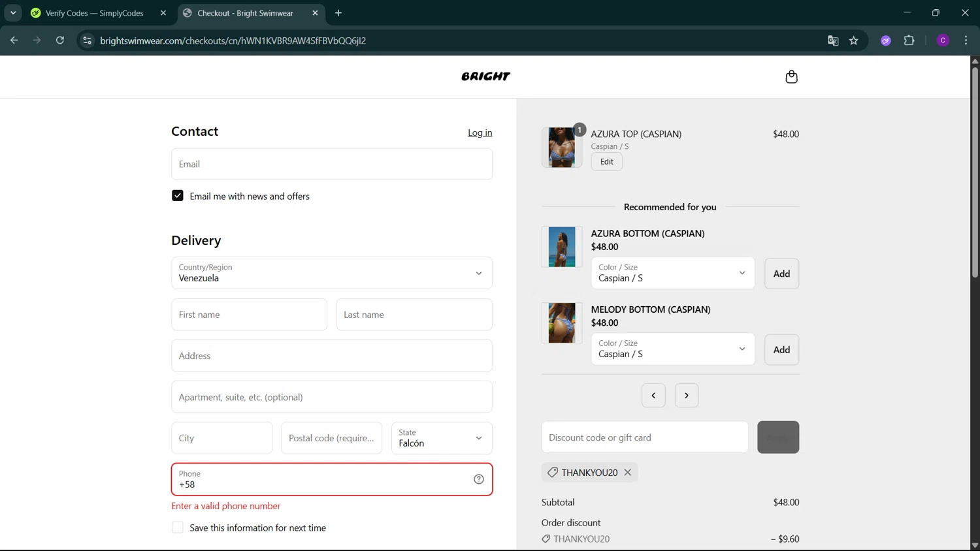Click the discount tag icon next to THANKYOU20 chip
Viewport: 980px width, 551px height.
point(553,472)
